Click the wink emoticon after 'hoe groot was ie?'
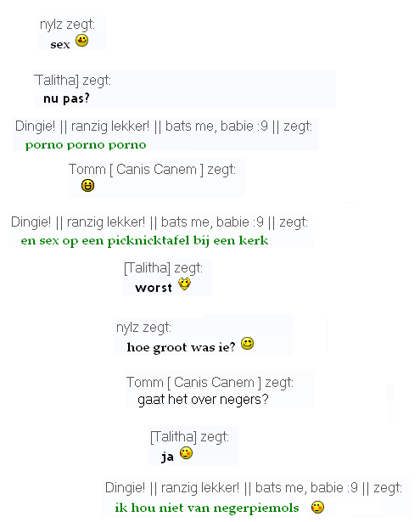Image resolution: width=420 pixels, height=522 pixels. coord(247,343)
